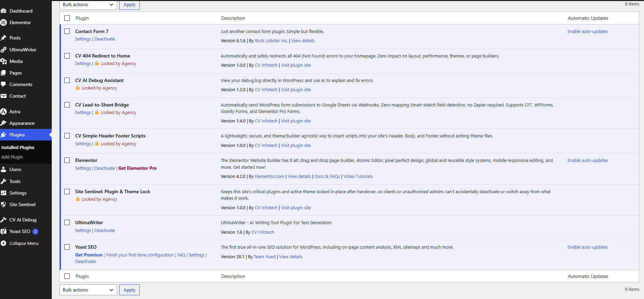This screenshot has height=299, width=644.
Task: Tick the CV 404 Redirect to Home checkbox
Action: (67, 56)
